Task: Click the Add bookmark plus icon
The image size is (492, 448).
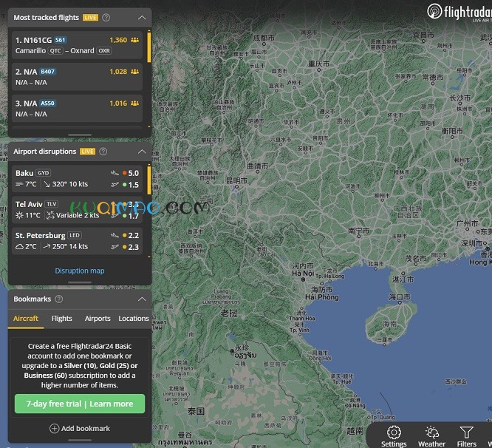Action: [x=54, y=429]
